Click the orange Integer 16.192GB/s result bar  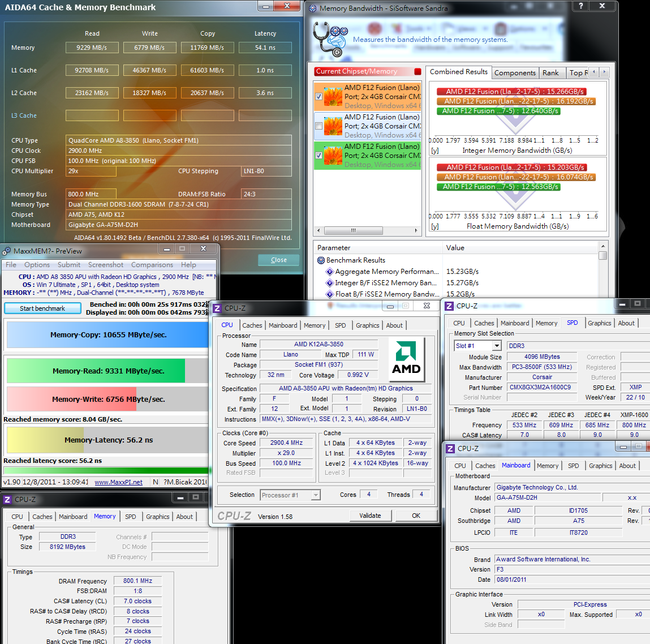click(516, 101)
